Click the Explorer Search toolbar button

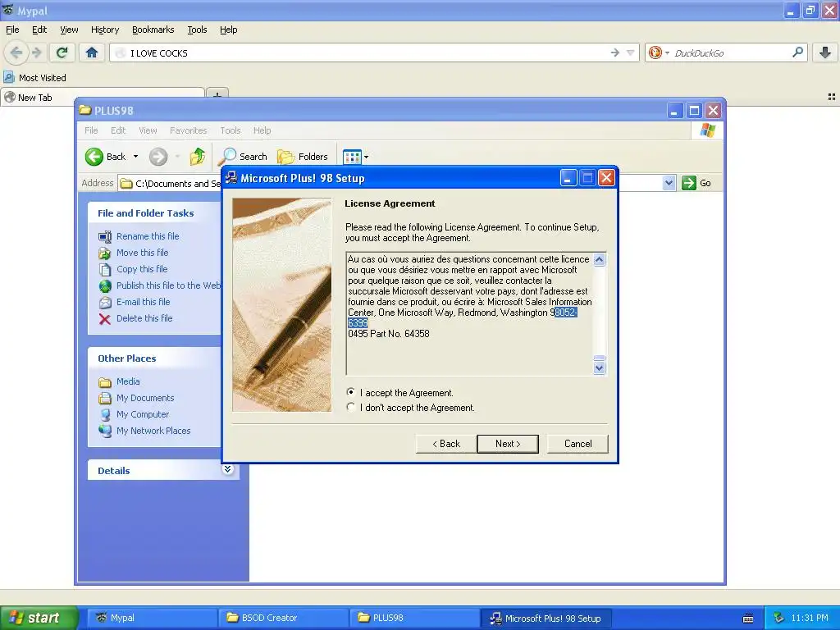tap(243, 157)
